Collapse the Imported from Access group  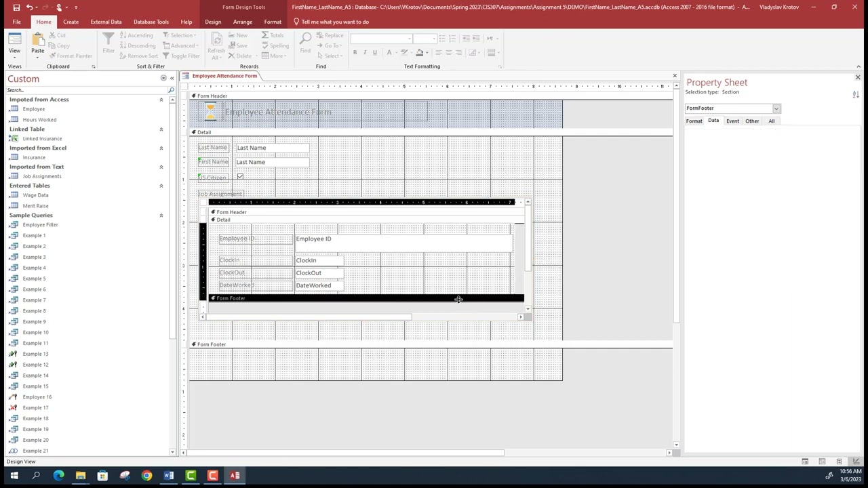[161, 100]
